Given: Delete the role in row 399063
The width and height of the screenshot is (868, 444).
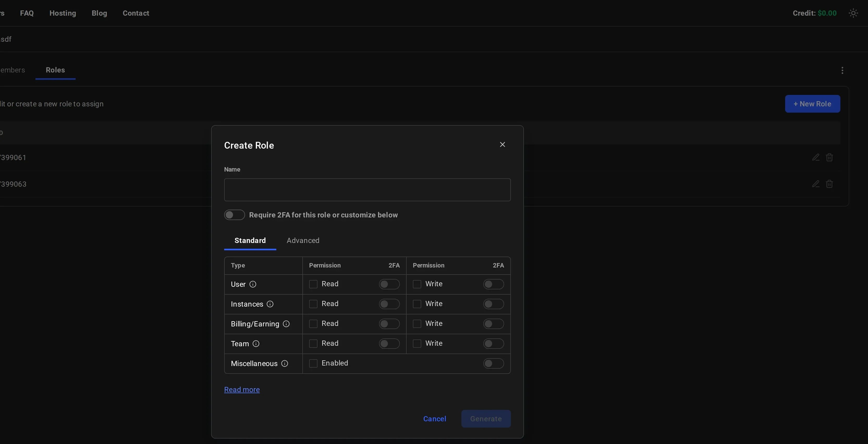Looking at the screenshot, I should point(829,184).
